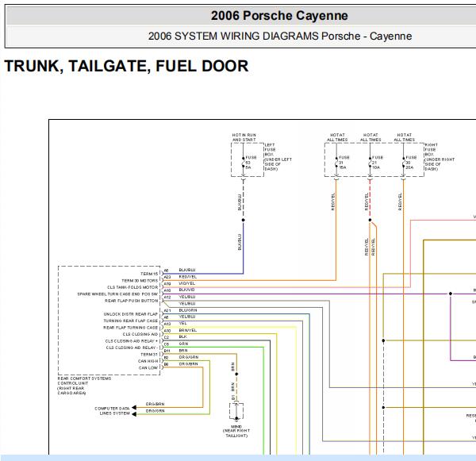The width and height of the screenshot is (476, 461).
Task: Click the 'A21' connector pin label
Action: [167, 311]
